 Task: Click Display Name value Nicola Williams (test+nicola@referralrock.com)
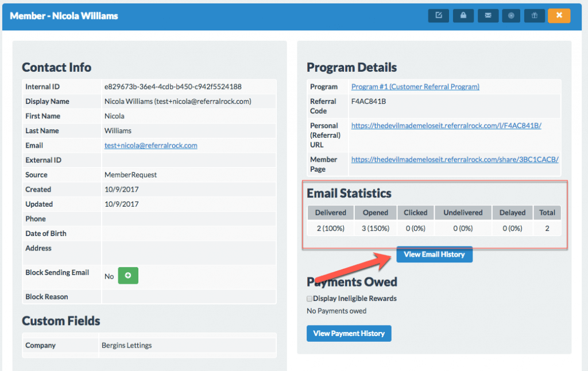click(178, 101)
